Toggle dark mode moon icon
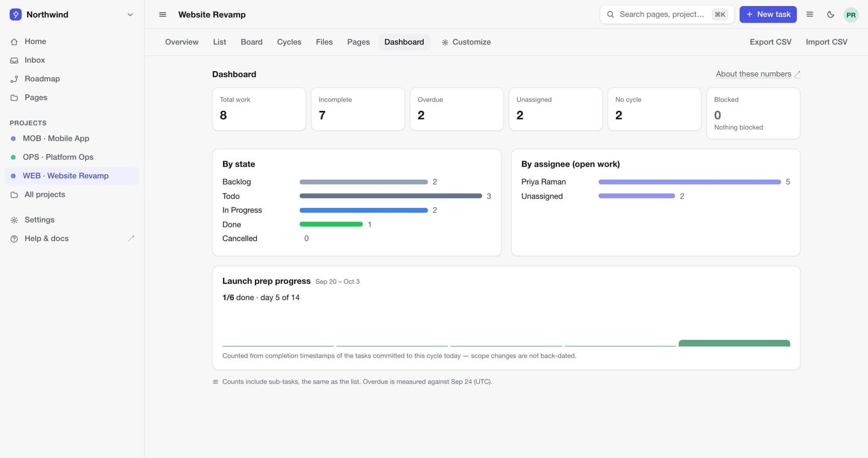The width and height of the screenshot is (868, 458). coord(831,14)
